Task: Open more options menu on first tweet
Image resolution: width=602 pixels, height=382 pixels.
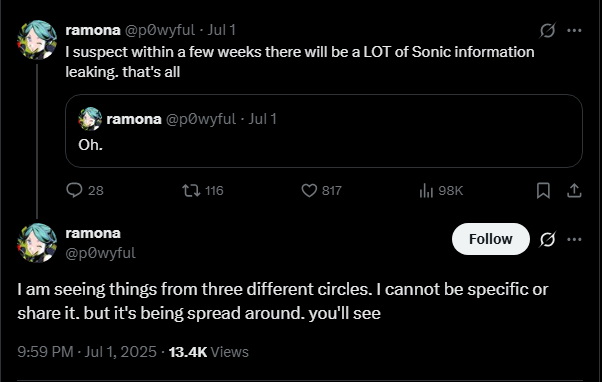Action: 574,30
